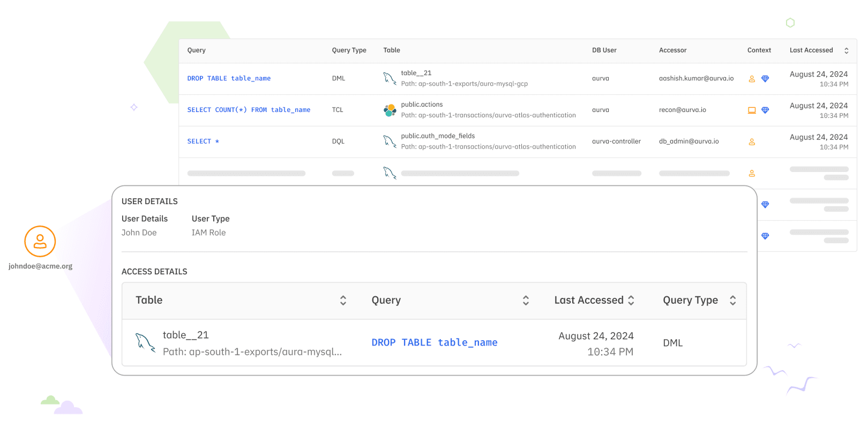Click the orange user icon in db_admin row
The height and width of the screenshot is (434, 868).
752,142
